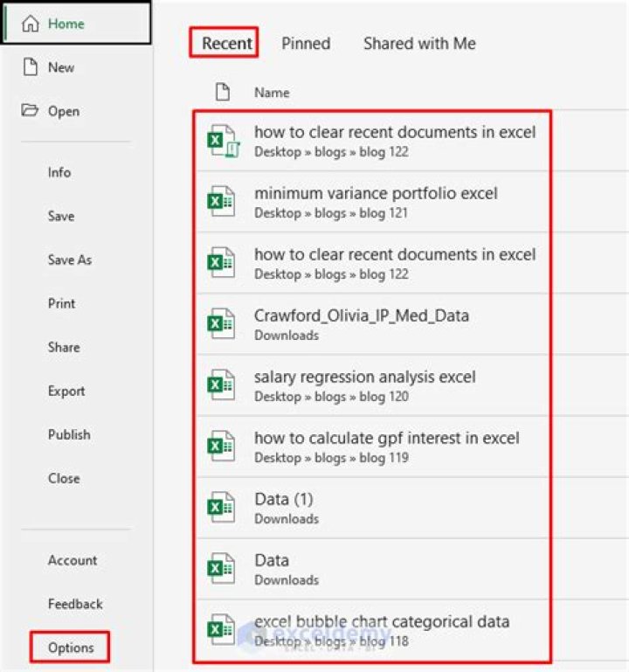Open the Print page
The image size is (629, 672).
tap(61, 303)
